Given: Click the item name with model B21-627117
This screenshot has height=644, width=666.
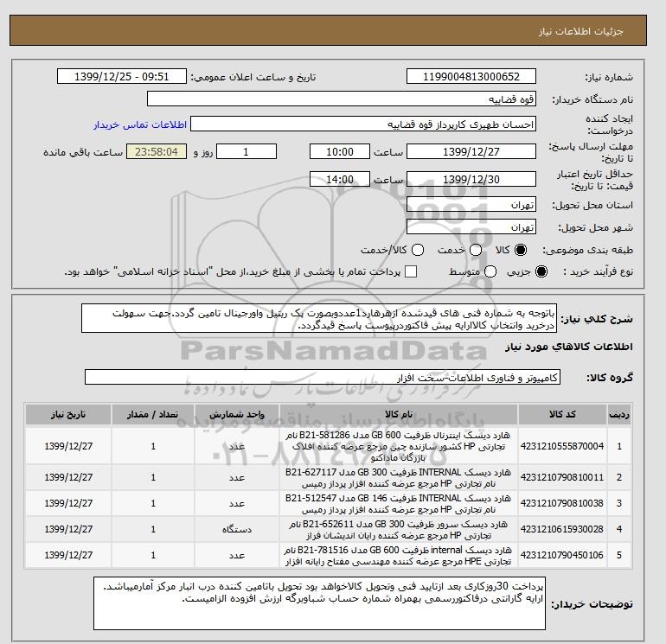Looking at the screenshot, I should [x=399, y=477].
